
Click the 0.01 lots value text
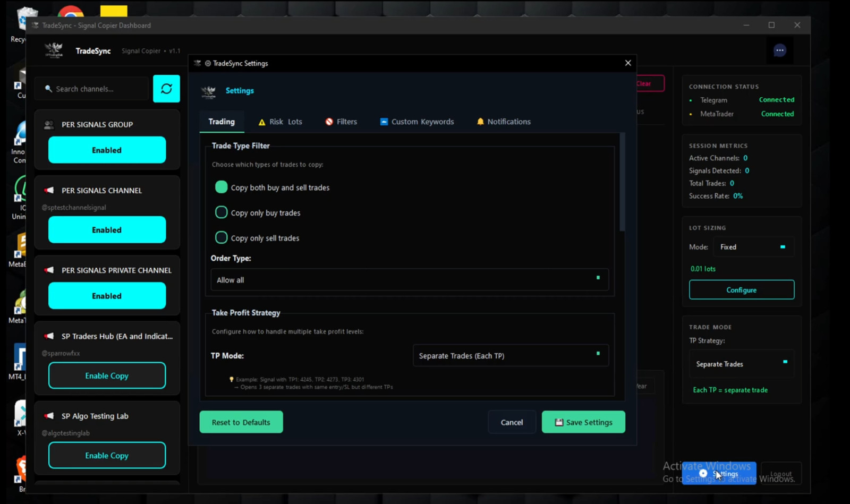point(703,269)
